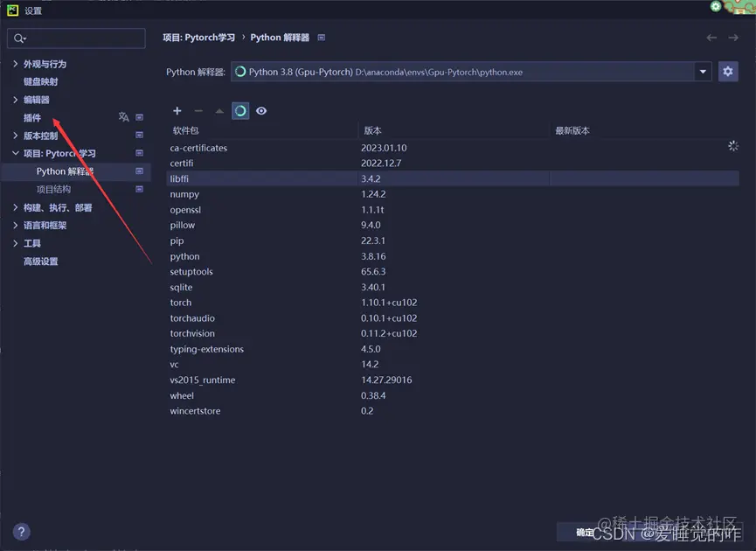The height and width of the screenshot is (551, 756).
Task: Click the upgrade package up-arrow icon
Action: pyautogui.click(x=219, y=111)
